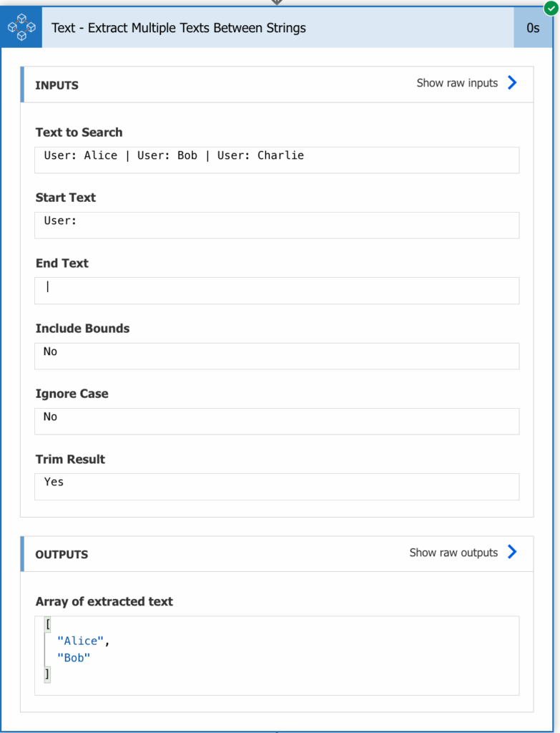Click the INPUTS section header
The height and width of the screenshot is (733, 560).
pyautogui.click(x=57, y=86)
